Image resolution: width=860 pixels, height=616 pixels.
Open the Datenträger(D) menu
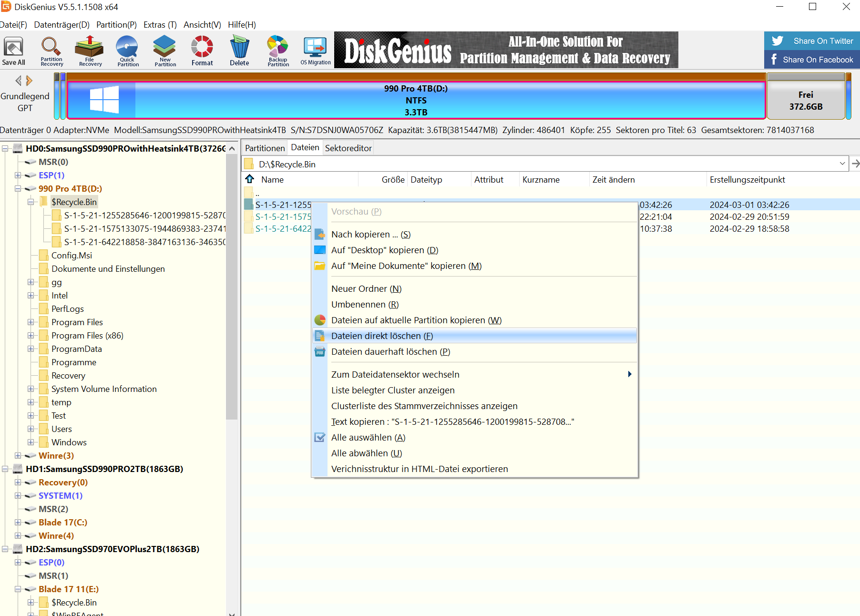coord(61,25)
